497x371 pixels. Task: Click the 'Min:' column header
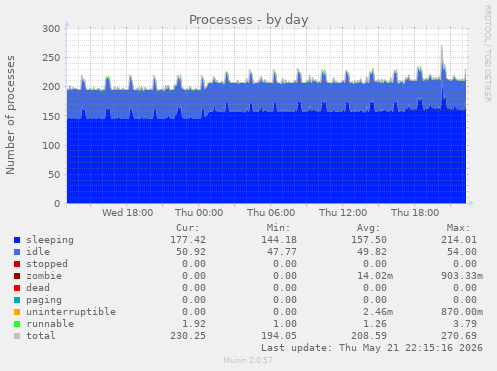278,228
